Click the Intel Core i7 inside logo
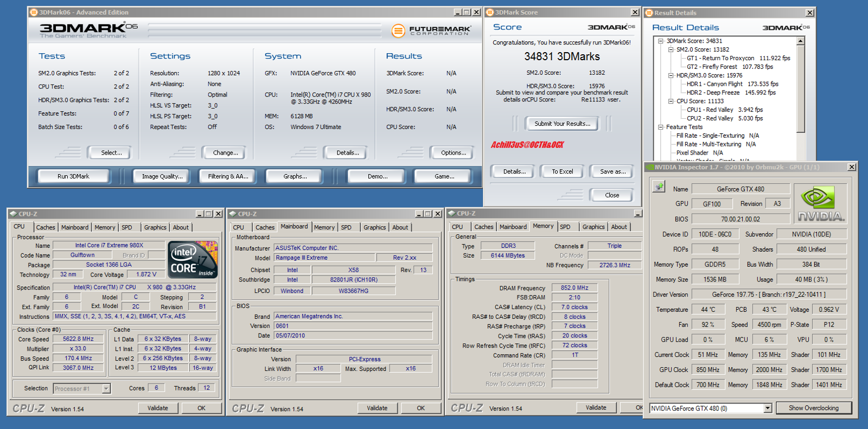The image size is (868, 429). click(x=193, y=260)
